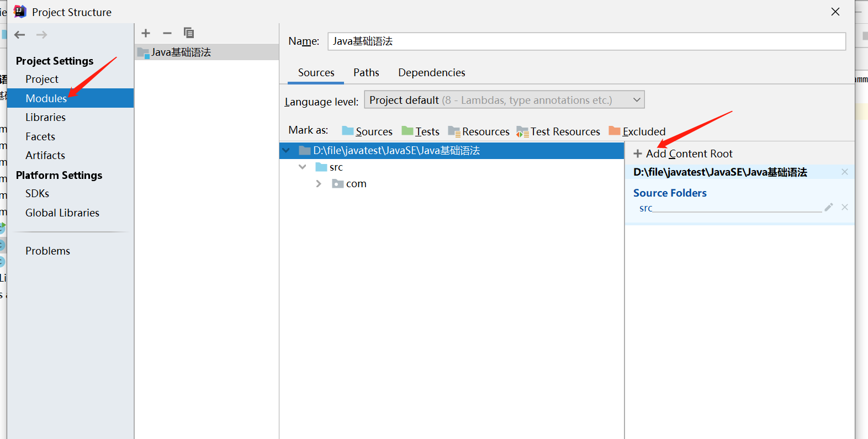
Task: Open Artifacts settings
Action: 45,155
